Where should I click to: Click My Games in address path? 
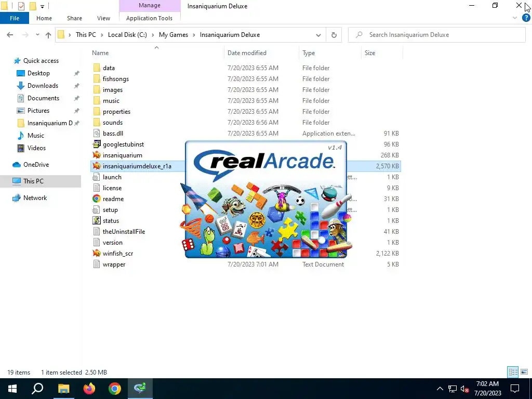174,35
